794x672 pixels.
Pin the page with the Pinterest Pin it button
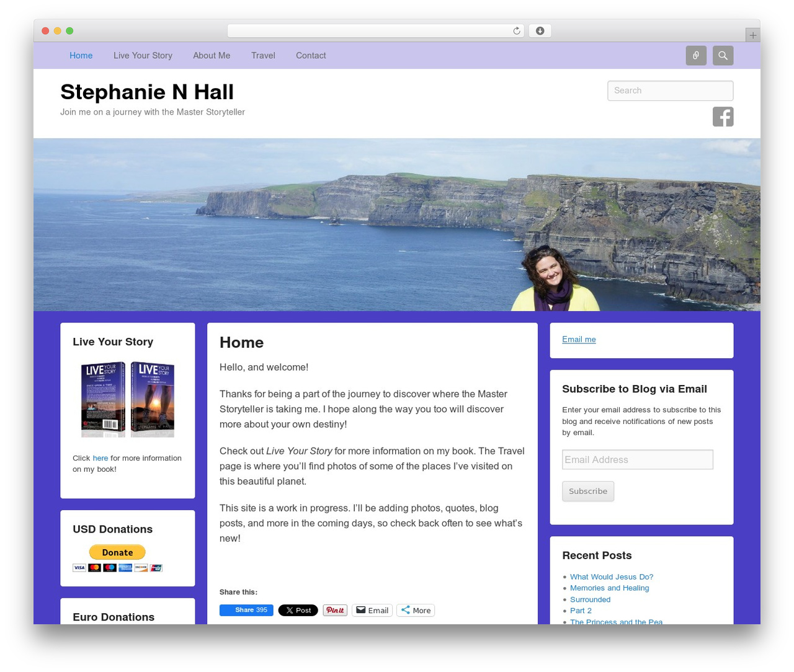pyautogui.click(x=335, y=610)
